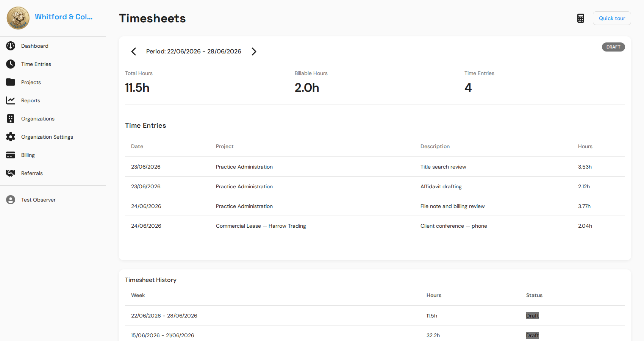Open the Whitford & Col organization name link
This screenshot has height=341, width=644.
(x=64, y=17)
